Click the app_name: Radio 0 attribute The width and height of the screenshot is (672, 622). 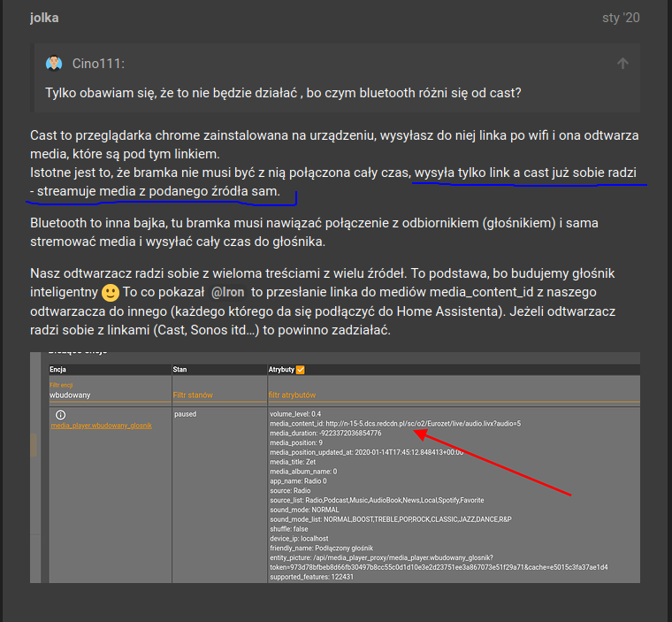298,480
